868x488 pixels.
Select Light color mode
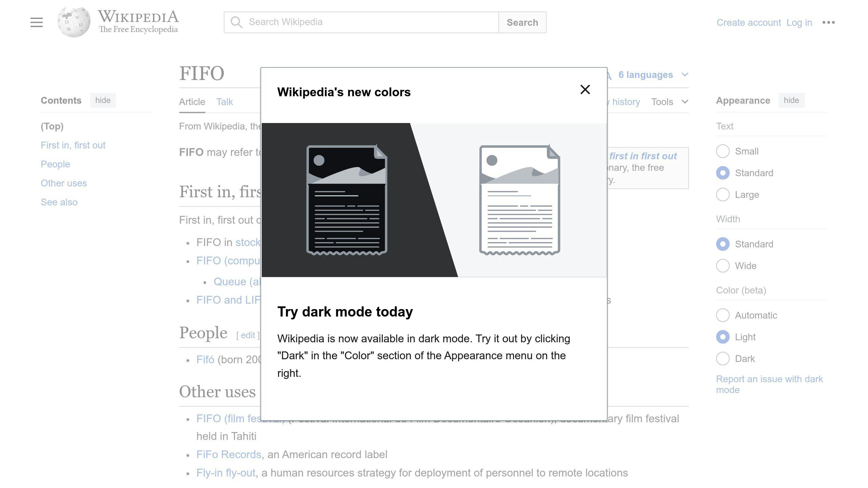tap(723, 337)
